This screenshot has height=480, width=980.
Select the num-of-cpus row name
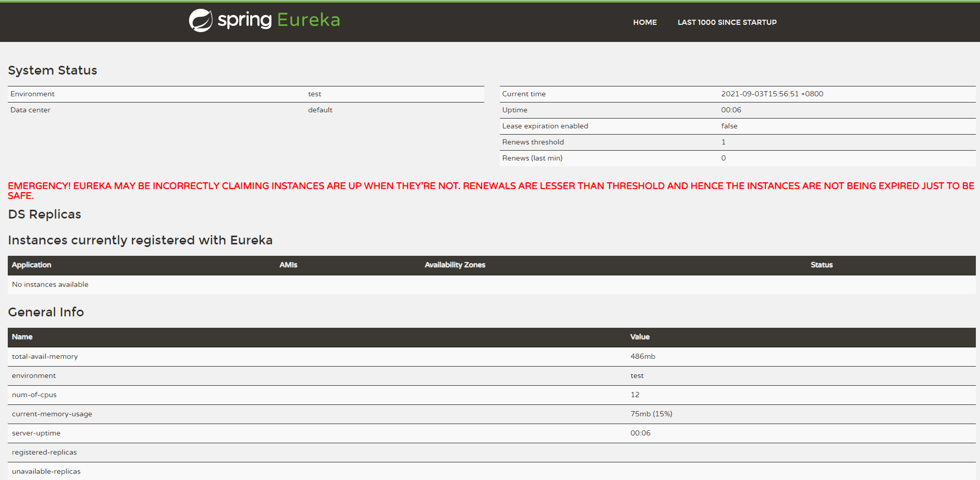click(x=34, y=395)
